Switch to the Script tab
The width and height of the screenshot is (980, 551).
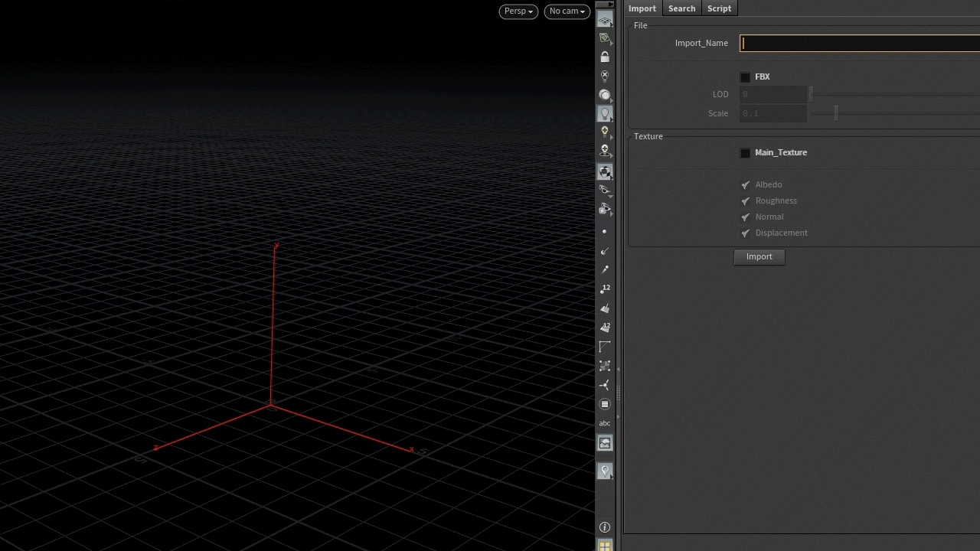719,8
